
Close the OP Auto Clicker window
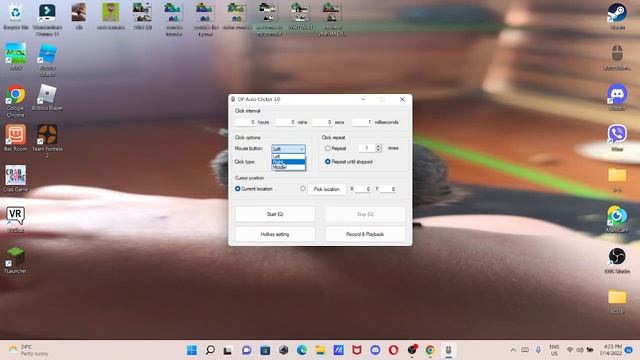click(x=402, y=99)
